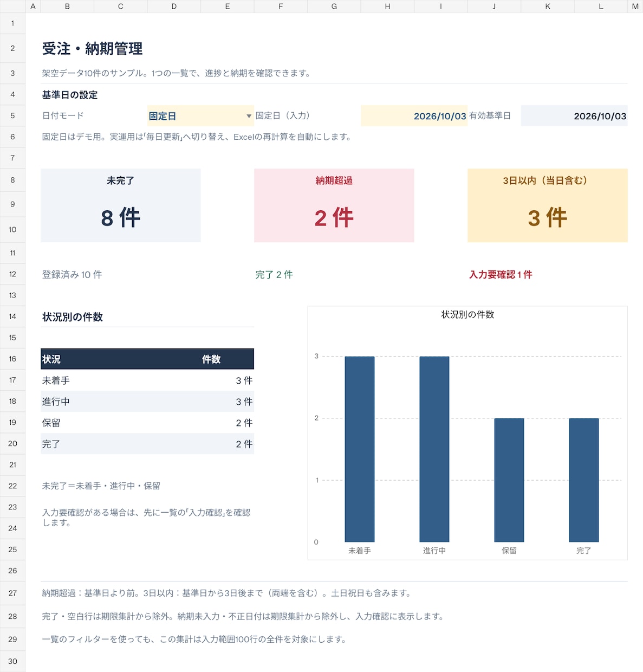643x672 pixels.
Task: Click the 未着手 bar in the chart
Action: pyautogui.click(x=360, y=449)
